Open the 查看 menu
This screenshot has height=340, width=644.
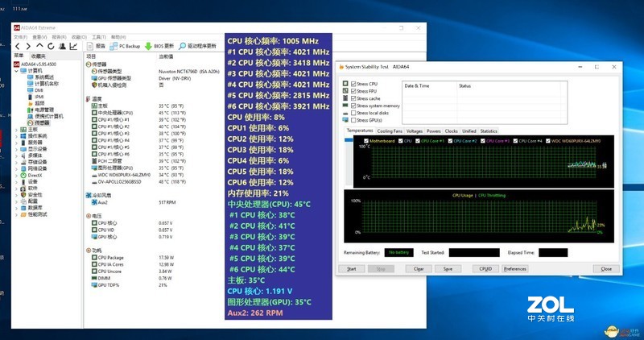pos(39,37)
